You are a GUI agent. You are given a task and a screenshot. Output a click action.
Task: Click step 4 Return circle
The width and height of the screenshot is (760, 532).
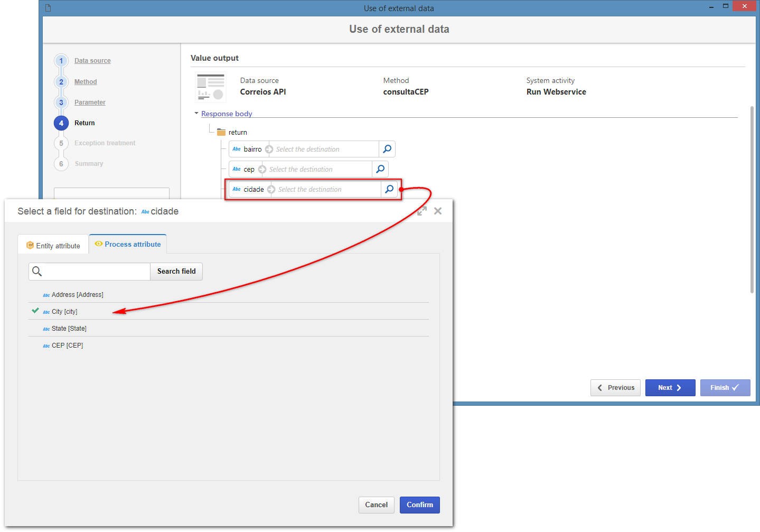[x=61, y=123]
